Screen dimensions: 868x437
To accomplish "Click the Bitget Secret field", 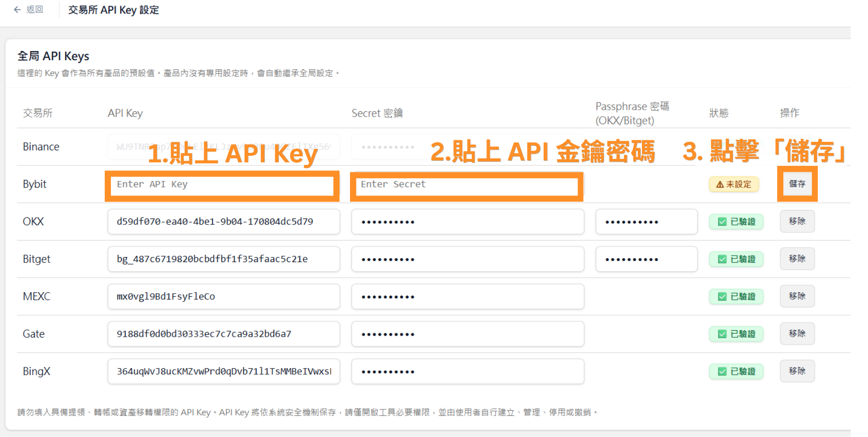I will (x=468, y=259).
